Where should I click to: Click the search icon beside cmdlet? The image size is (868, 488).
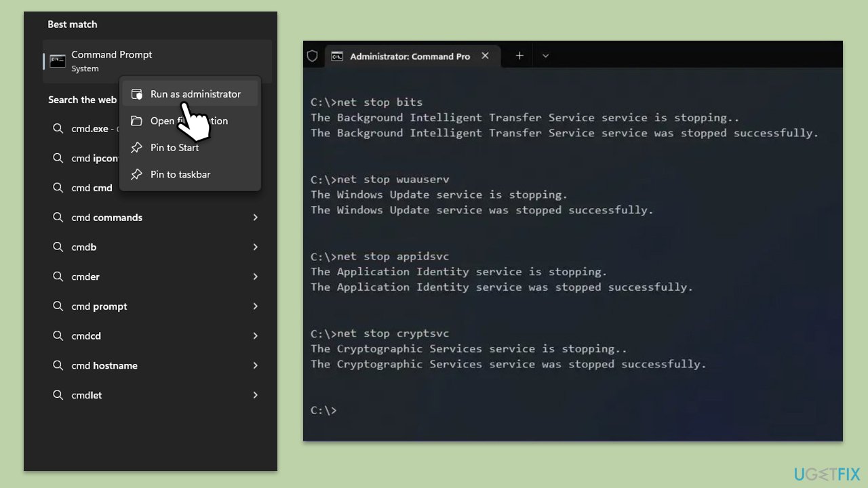click(x=58, y=394)
